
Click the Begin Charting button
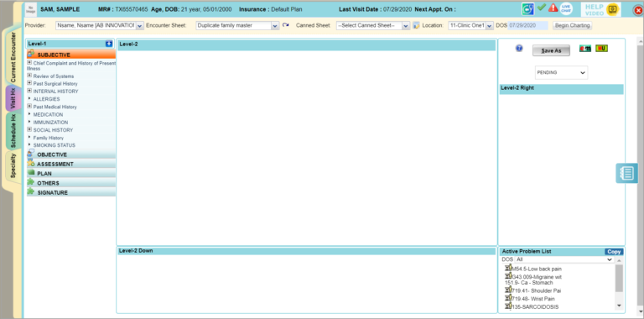tap(573, 25)
